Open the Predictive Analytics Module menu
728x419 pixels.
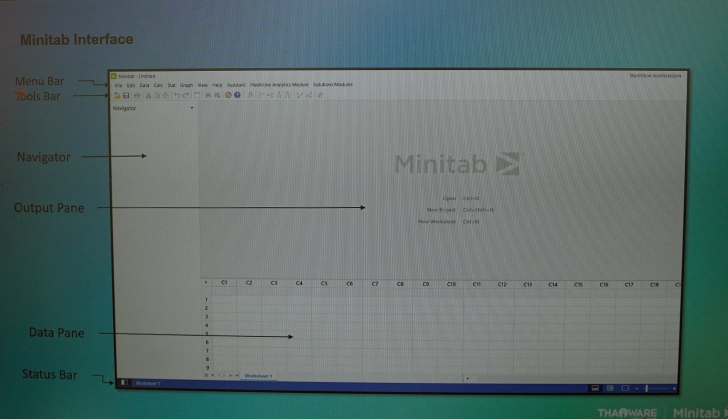coord(279,85)
